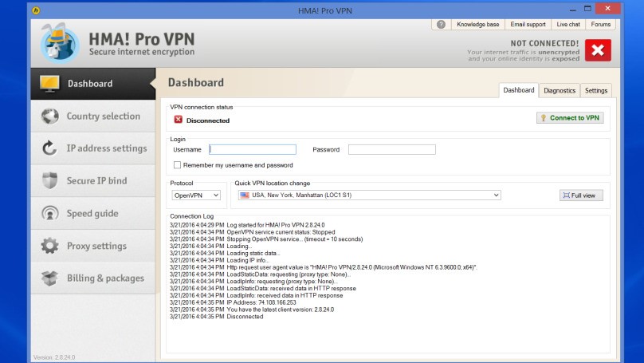The image size is (644, 363).
Task: Focus the Username input field
Action: (253, 149)
